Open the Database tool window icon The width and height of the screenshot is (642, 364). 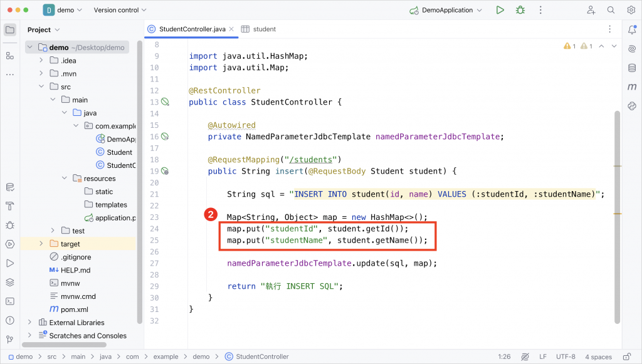[x=632, y=68]
